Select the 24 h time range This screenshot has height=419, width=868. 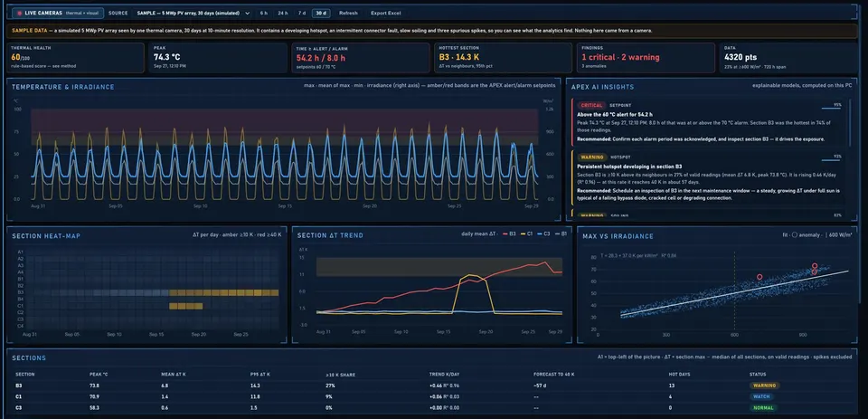point(282,13)
